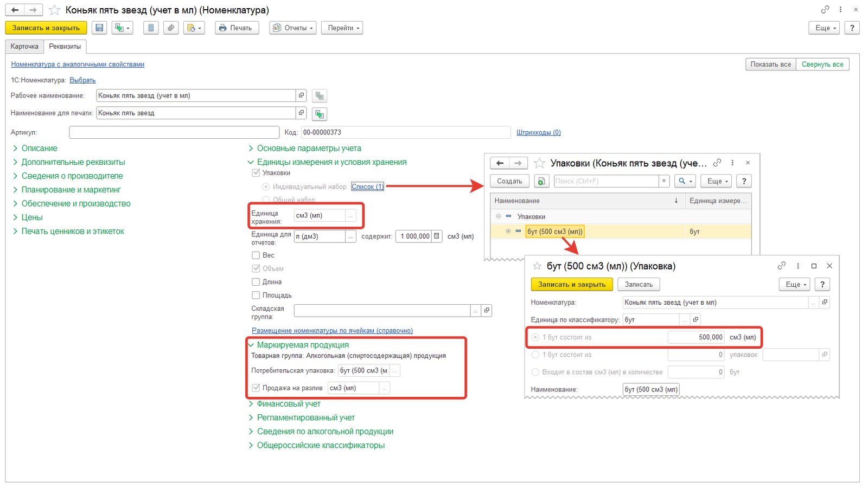Click back arrow in Упаковки window
Image resolution: width=868 pixels, height=488 pixels.
point(500,163)
